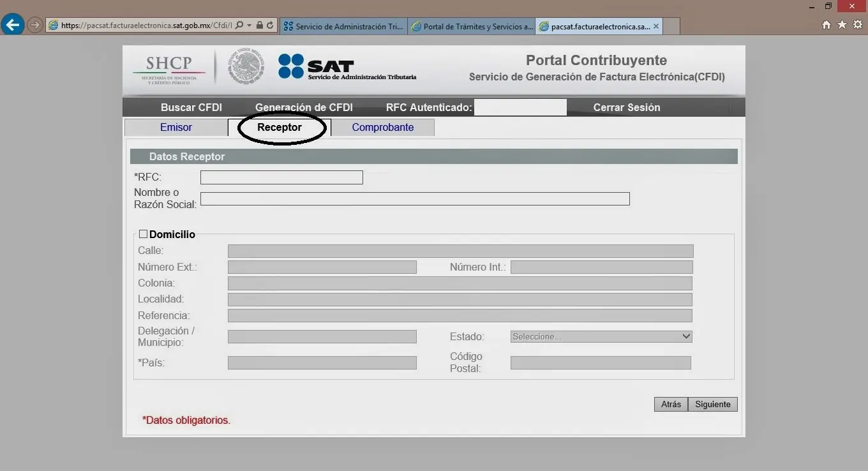The width and height of the screenshot is (868, 471).
Task: Click the *País input field
Action: [322, 363]
